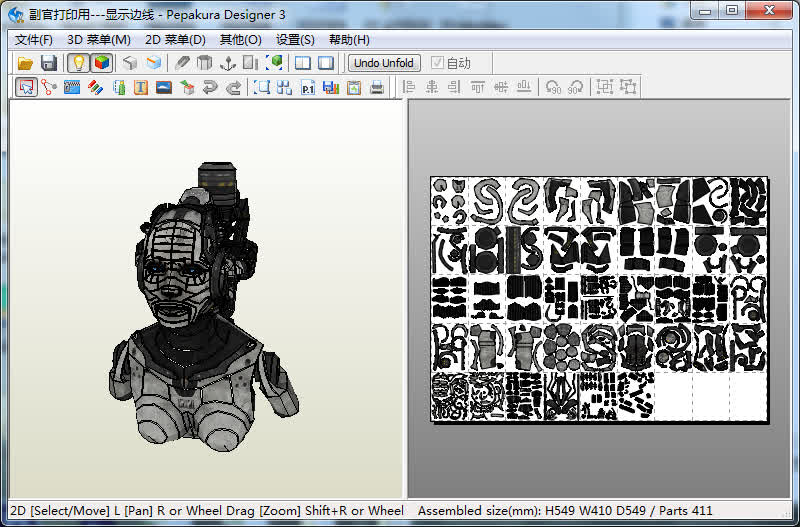
Task: Open the 帮助(H) menu
Action: (349, 40)
